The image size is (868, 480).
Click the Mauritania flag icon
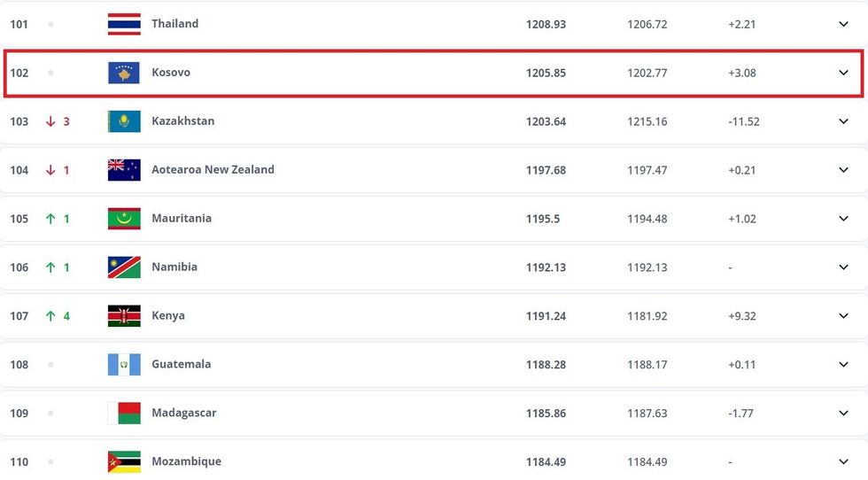coord(124,219)
